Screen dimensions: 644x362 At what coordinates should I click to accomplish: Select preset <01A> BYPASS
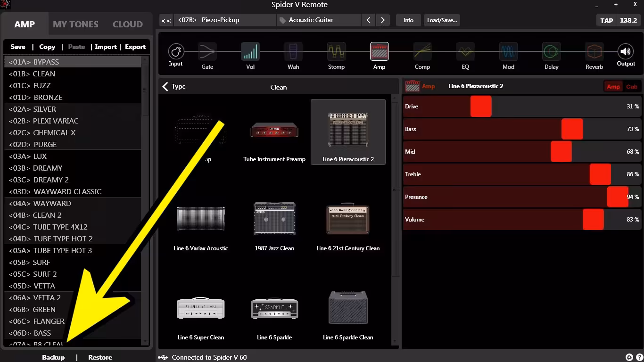[72, 62]
